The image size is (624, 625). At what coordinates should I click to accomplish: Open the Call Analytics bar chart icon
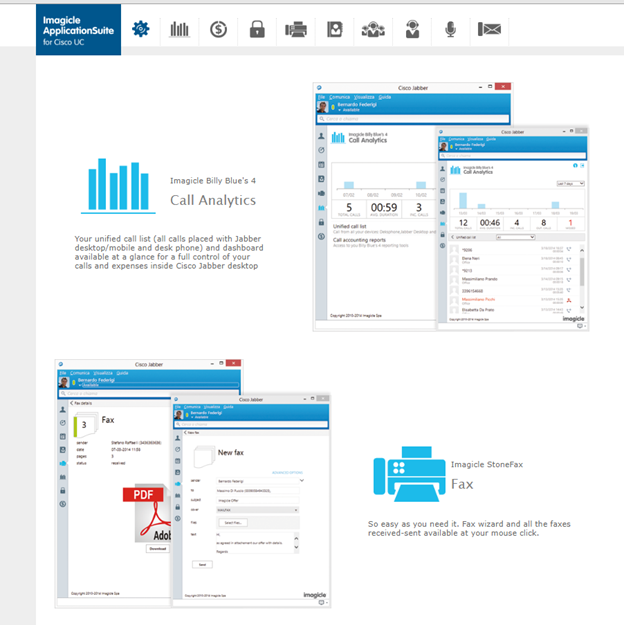179,29
